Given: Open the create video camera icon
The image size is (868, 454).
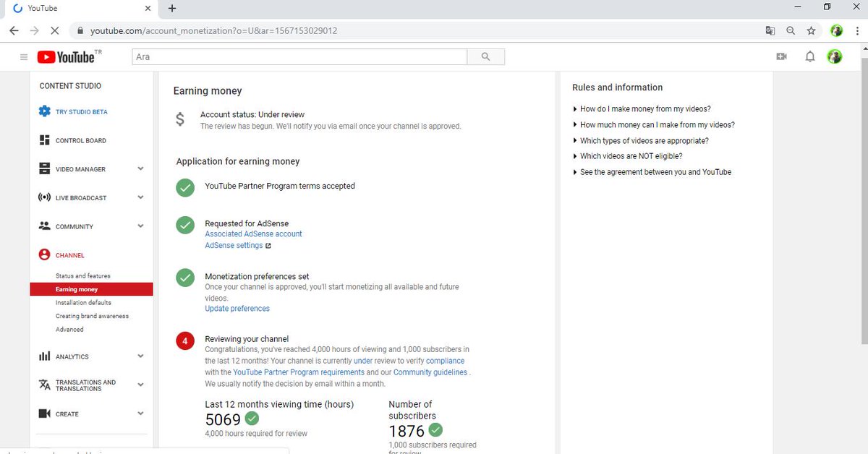Looking at the screenshot, I should (x=781, y=56).
